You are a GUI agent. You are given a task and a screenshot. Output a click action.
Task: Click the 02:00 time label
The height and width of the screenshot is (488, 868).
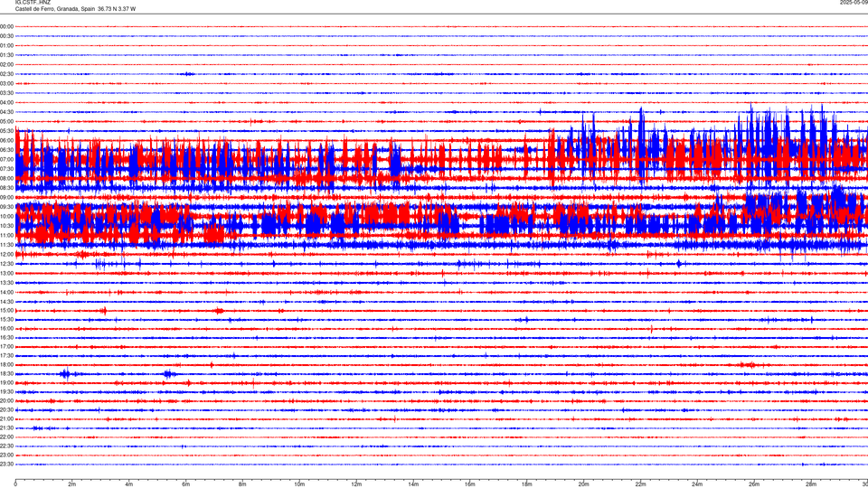click(x=6, y=65)
